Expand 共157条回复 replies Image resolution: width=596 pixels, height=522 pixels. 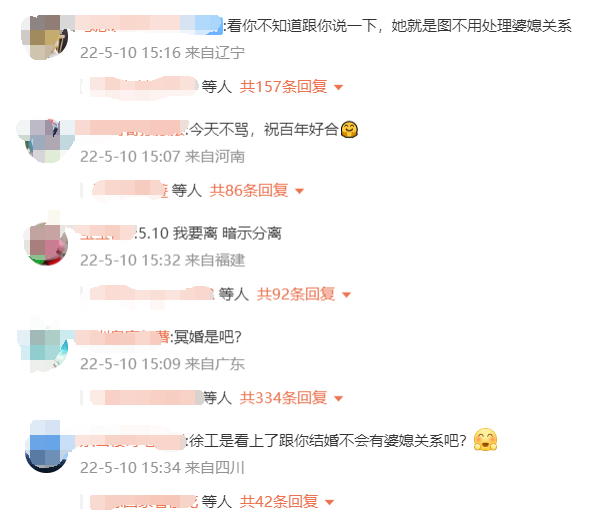pos(283,87)
